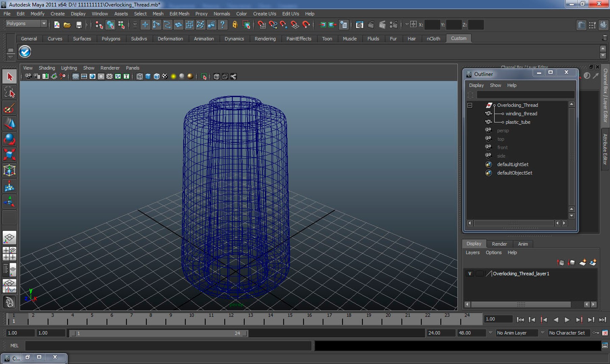Switch to the Rendering shelf tab
The width and height of the screenshot is (610, 364).
[265, 39]
